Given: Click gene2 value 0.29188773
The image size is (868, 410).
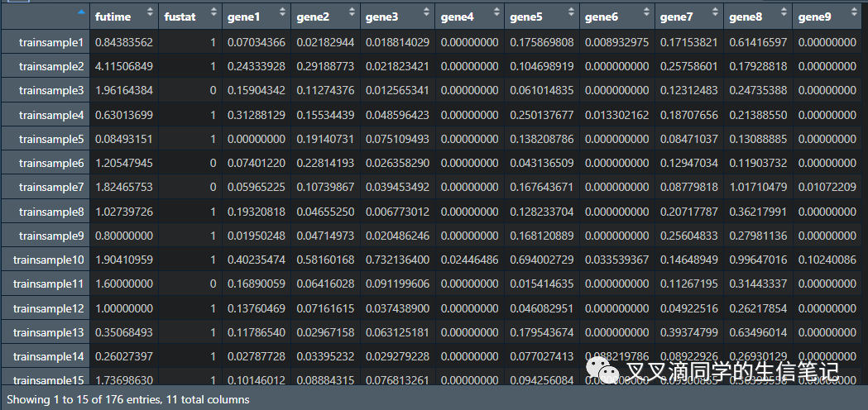Looking at the screenshot, I should (325, 67).
